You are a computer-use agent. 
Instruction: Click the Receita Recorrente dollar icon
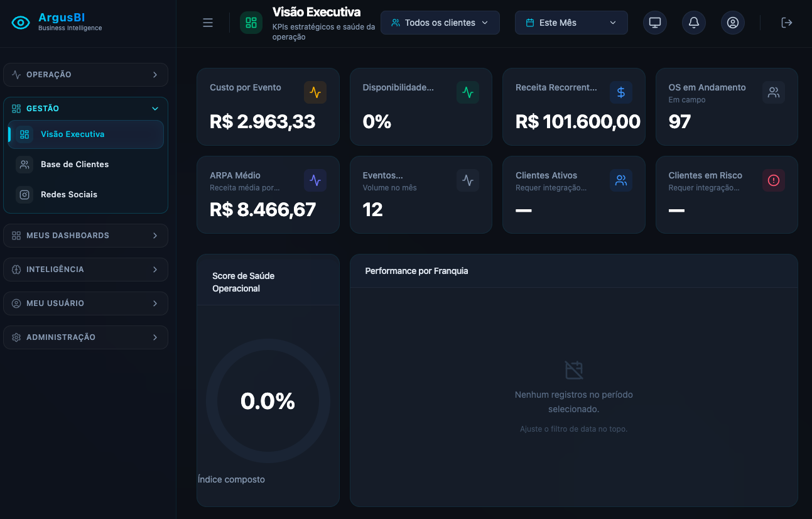coord(621,92)
